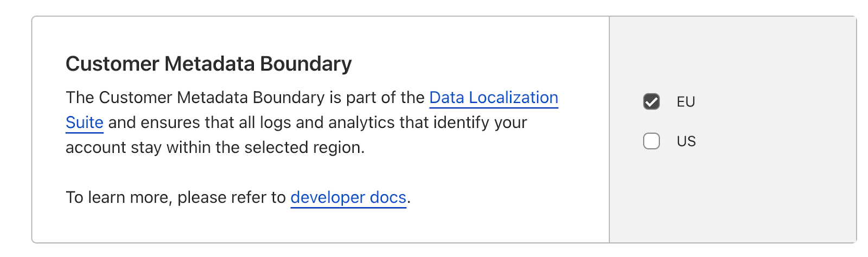Enable the US region checkbox
The width and height of the screenshot is (868, 257).
coord(651,141)
